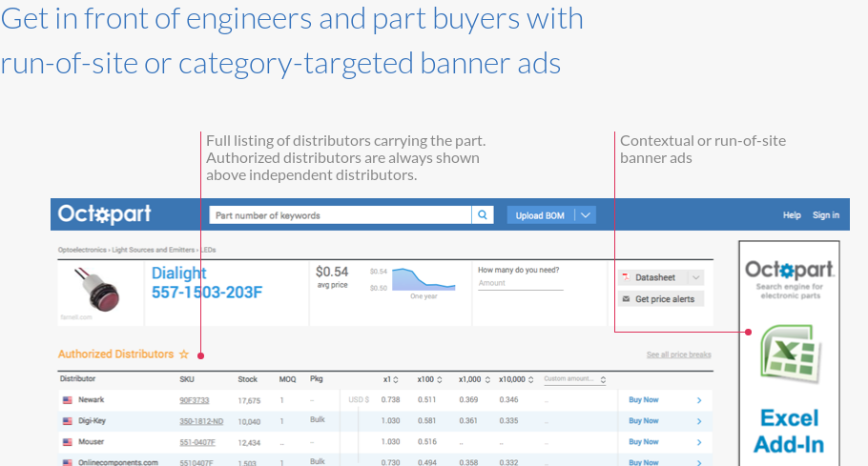Click the USD $ currency label
The width and height of the screenshot is (868, 466).
359,399
